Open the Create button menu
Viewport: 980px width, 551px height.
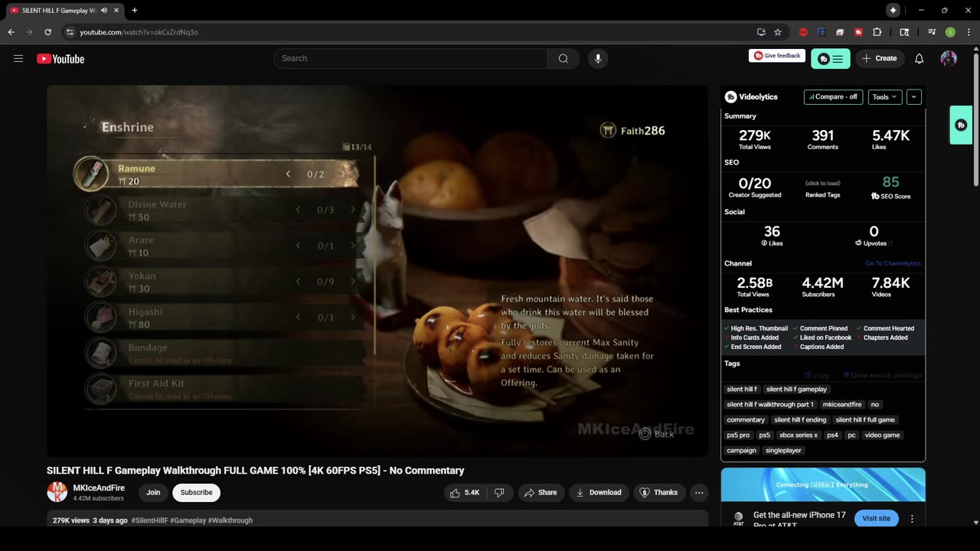[x=879, y=59]
